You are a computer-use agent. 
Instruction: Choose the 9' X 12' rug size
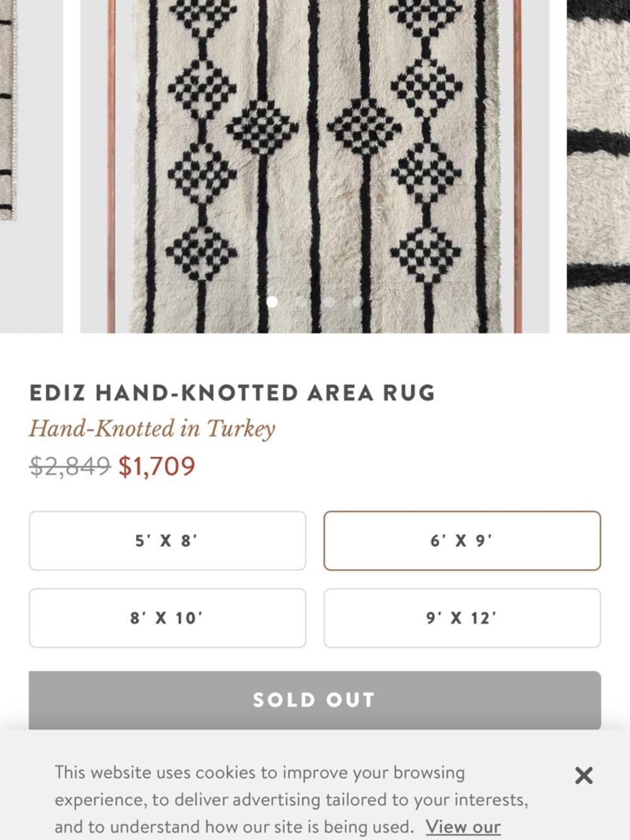point(462,618)
